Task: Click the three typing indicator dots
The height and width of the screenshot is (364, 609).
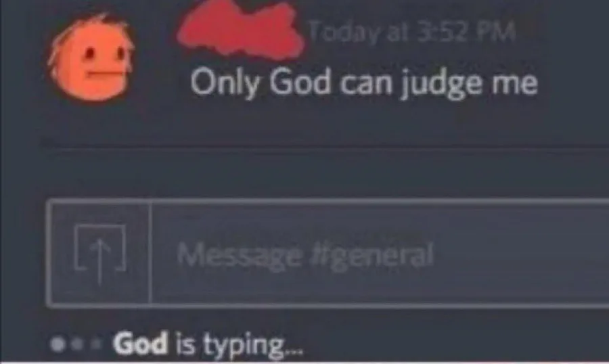Action: tap(76, 344)
